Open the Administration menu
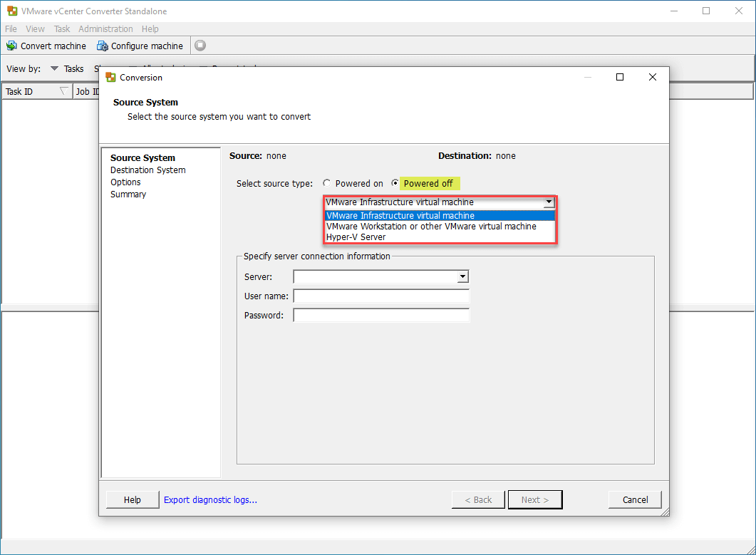756x555 pixels. [x=105, y=28]
